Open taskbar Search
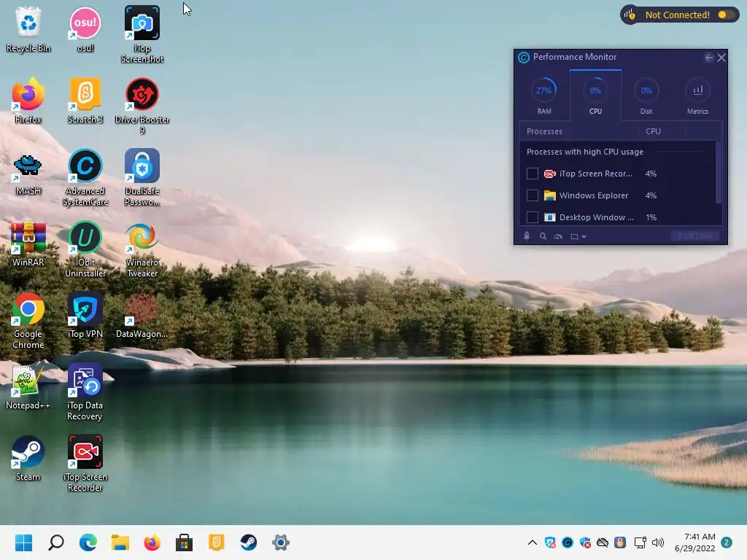Screen dimensions: 747x560 pyautogui.click(x=56, y=542)
